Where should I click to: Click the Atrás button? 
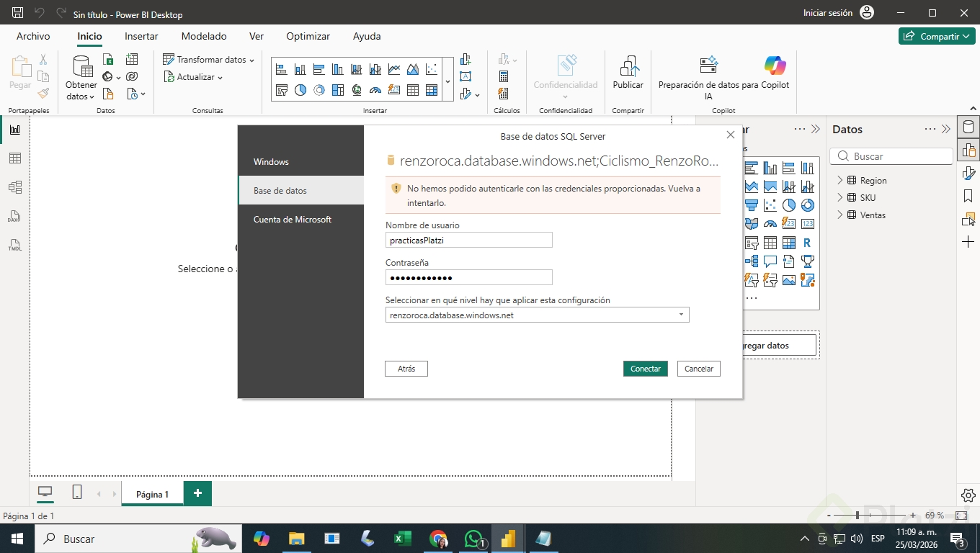[406, 369]
